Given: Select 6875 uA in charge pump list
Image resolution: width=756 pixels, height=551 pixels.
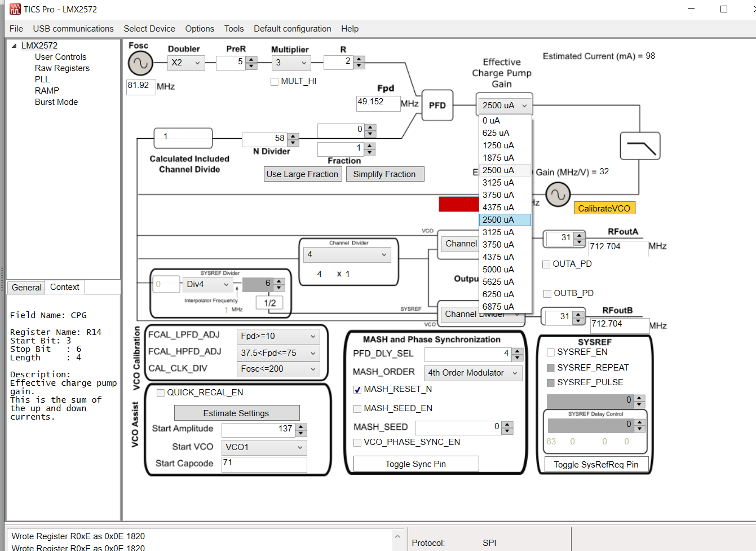Looking at the screenshot, I should click(x=505, y=307).
